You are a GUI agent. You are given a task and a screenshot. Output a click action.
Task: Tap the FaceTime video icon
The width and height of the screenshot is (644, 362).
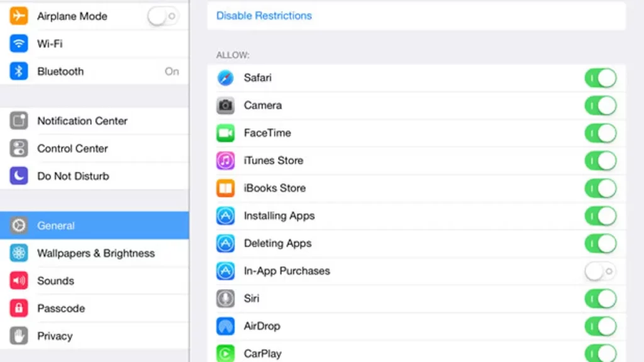226,133
